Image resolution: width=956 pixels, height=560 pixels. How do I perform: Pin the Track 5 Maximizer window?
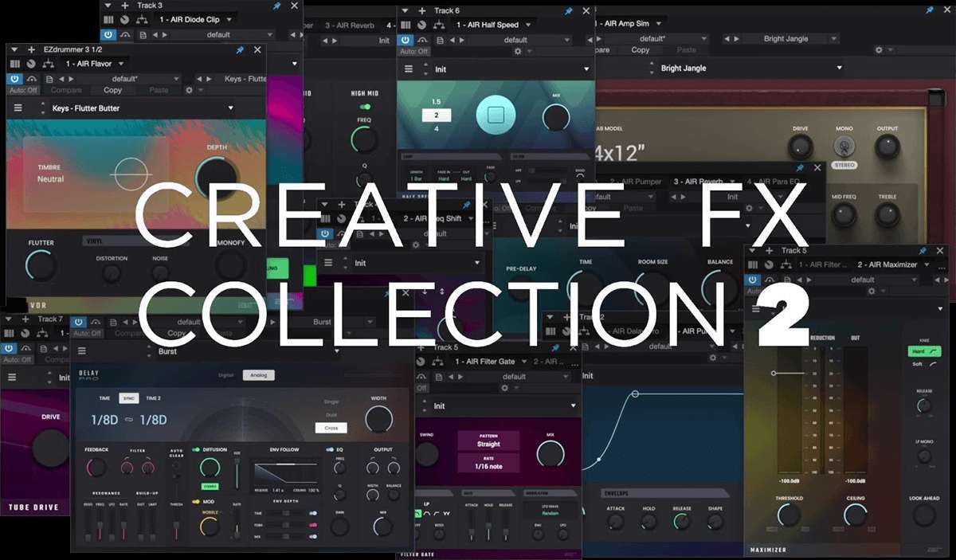click(x=923, y=250)
